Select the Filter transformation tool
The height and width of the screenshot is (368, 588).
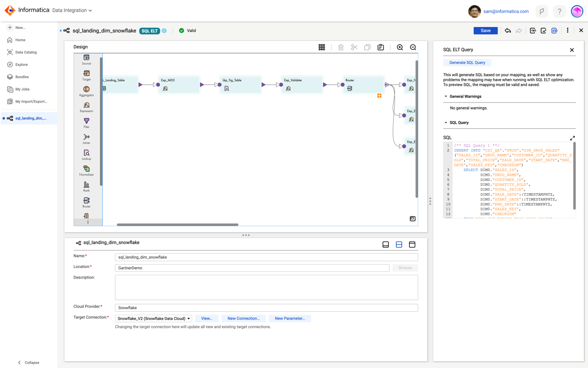point(86,122)
